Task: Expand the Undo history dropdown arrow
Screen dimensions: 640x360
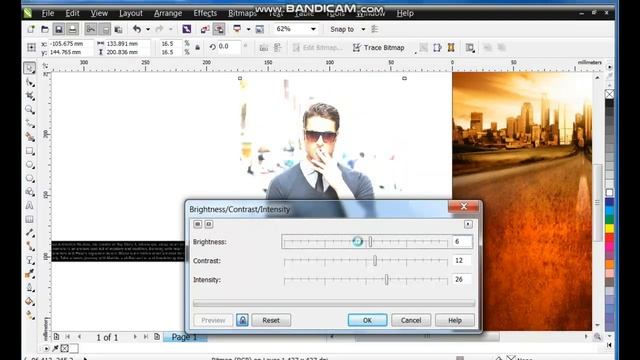Action: [x=148, y=29]
